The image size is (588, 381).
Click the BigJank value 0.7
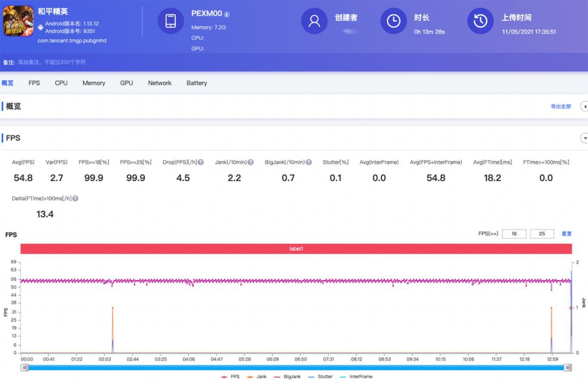click(288, 178)
